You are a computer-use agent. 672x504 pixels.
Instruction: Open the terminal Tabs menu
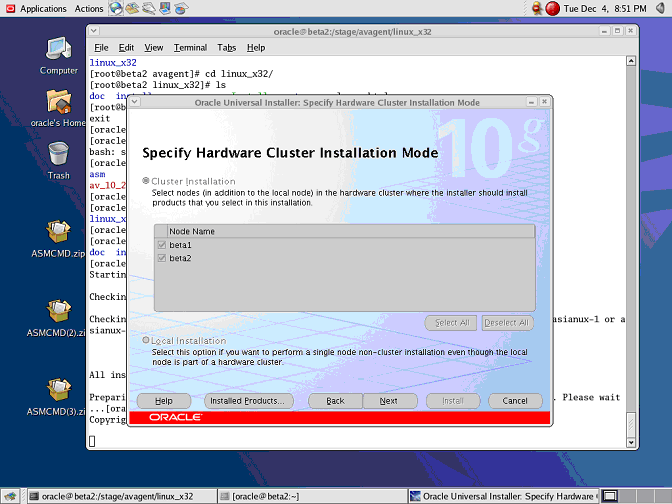tap(226, 48)
